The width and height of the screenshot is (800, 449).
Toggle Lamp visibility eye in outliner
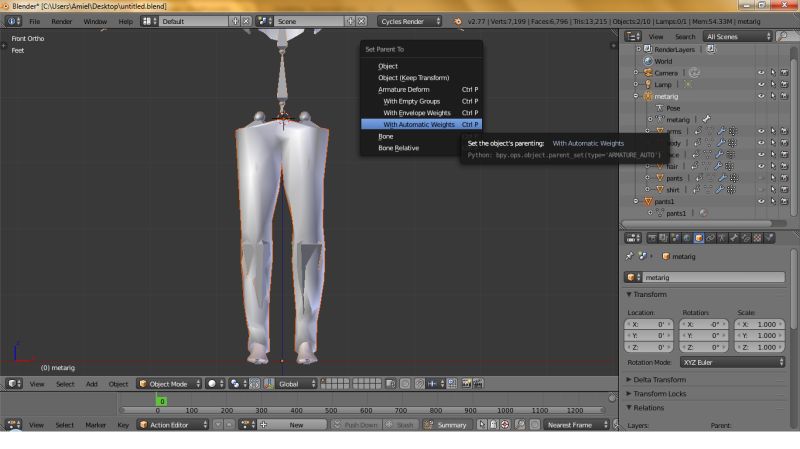[761, 85]
